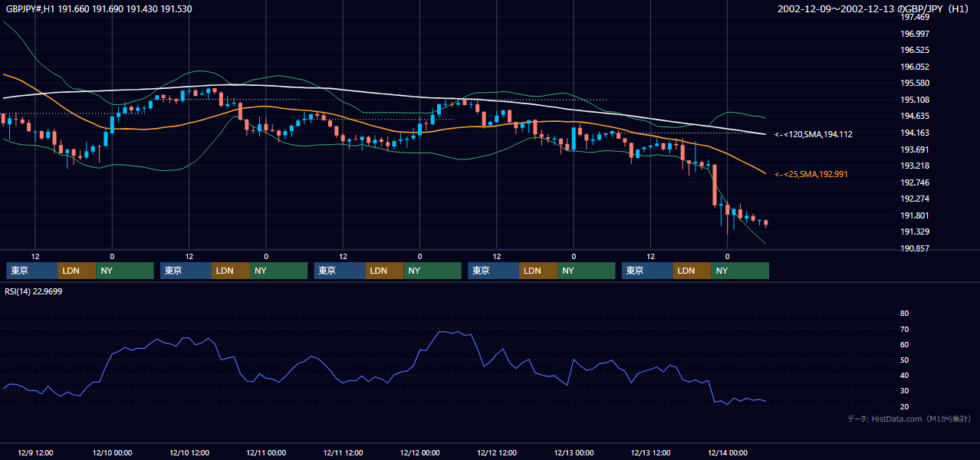Click the NY session block for 12/11
The height and width of the screenshot is (460, 980).
click(433, 271)
